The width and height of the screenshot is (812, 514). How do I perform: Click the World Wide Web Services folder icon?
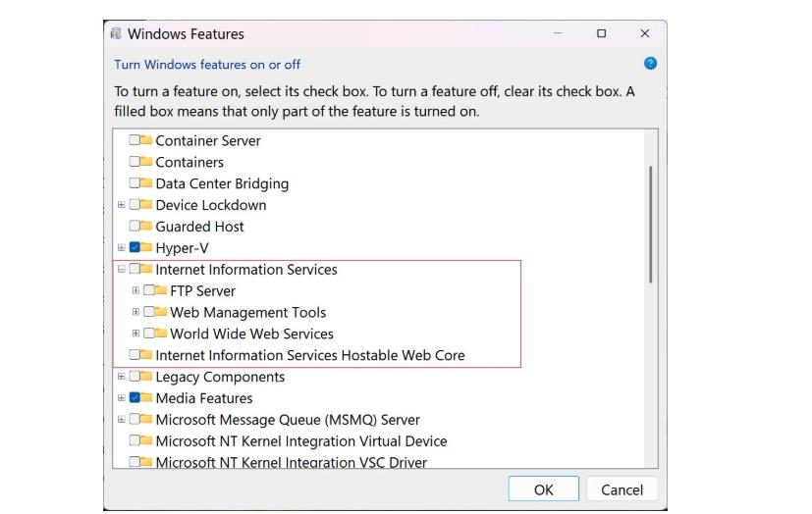click(x=161, y=334)
